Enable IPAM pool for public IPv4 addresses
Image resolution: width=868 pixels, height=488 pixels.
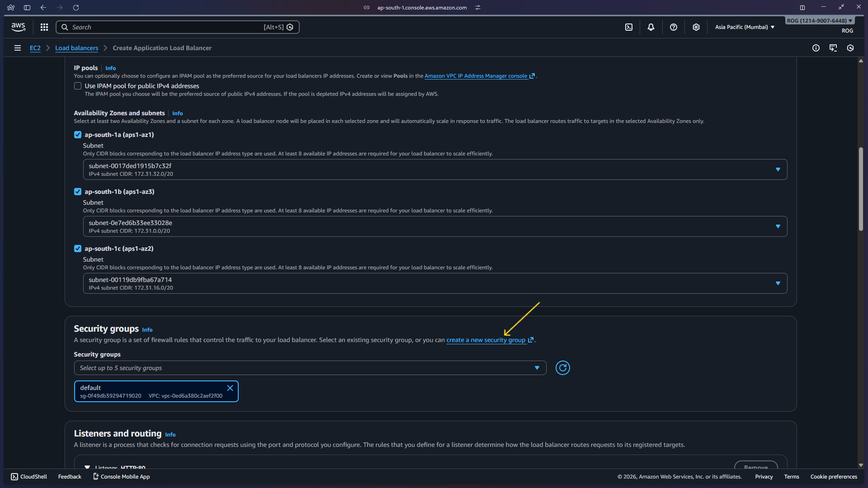coord(77,86)
